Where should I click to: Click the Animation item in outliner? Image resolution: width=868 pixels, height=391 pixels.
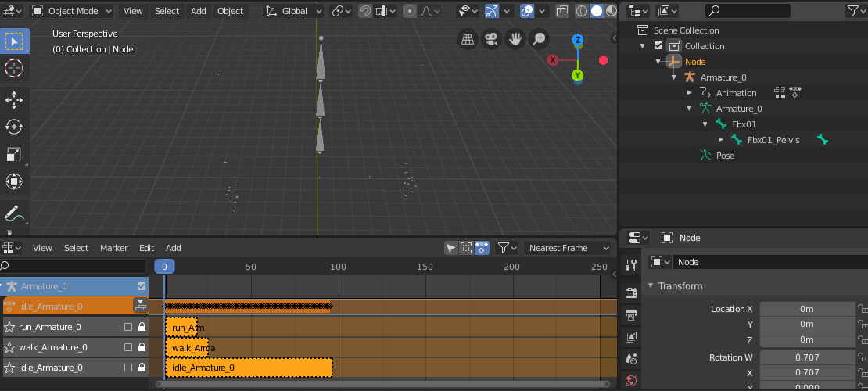[x=736, y=93]
